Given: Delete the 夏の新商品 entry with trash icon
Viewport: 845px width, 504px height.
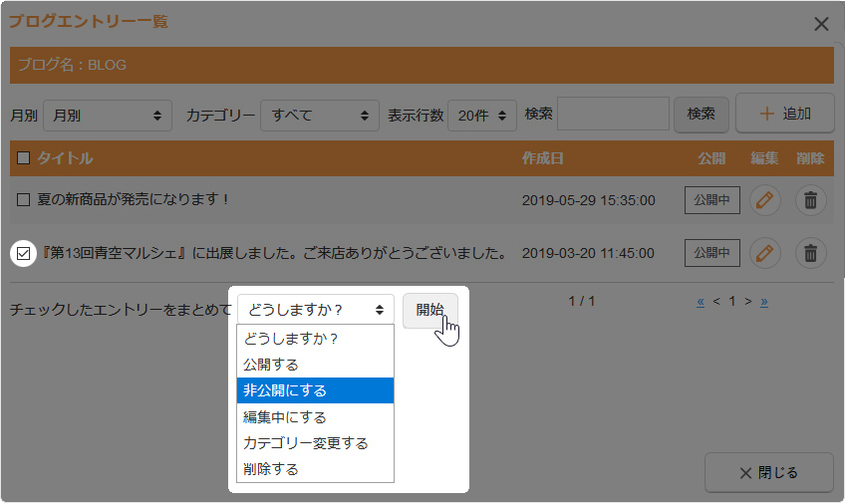Looking at the screenshot, I should tap(810, 200).
